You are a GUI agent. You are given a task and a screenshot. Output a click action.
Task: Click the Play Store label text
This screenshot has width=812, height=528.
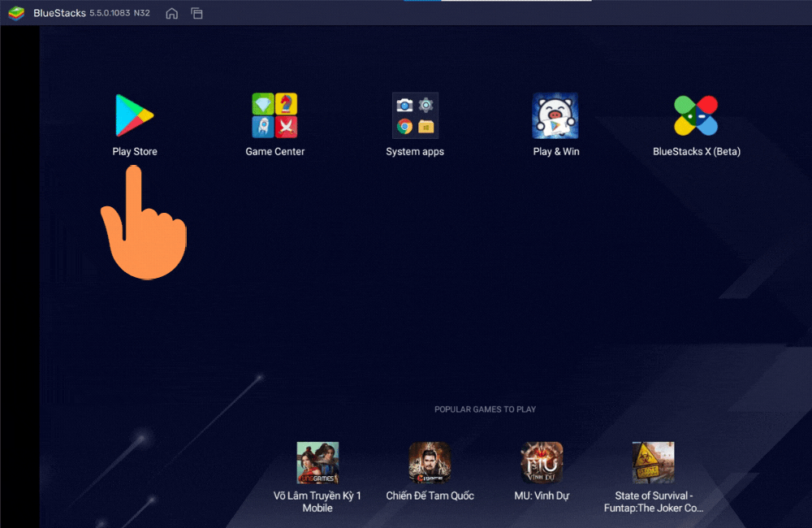pyautogui.click(x=135, y=151)
